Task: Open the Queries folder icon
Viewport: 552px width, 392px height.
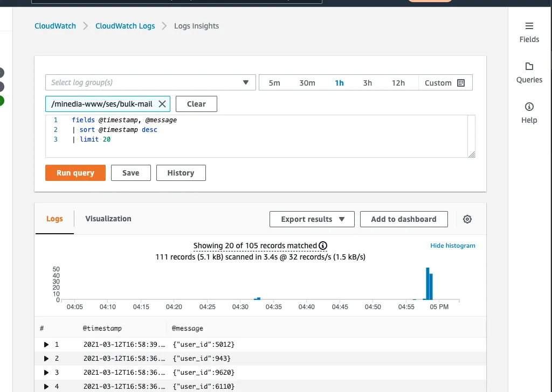Action: coord(529,67)
